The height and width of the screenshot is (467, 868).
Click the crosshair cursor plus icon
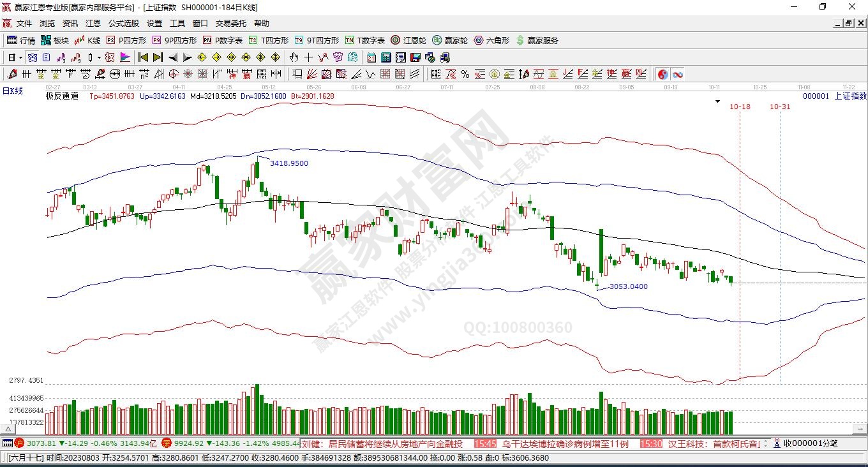coord(308,57)
